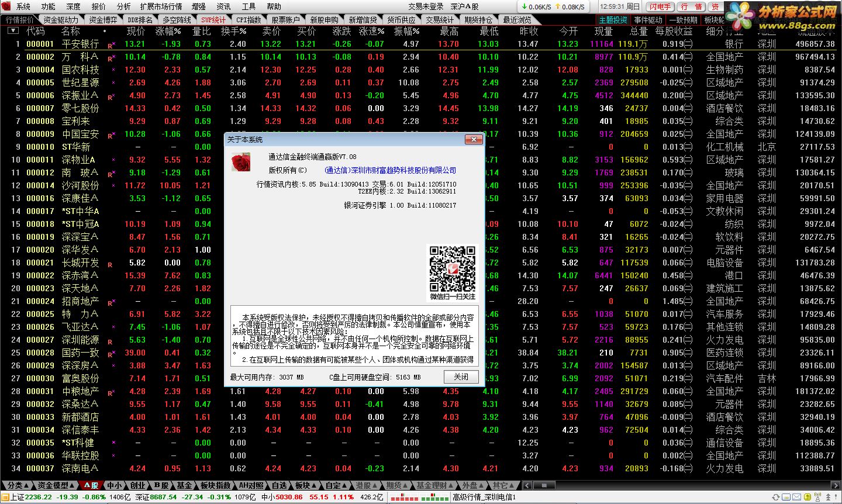Image resolution: width=842 pixels, height=504 pixels.
Task: Click the 高级行情_深圳电信1 server status
Action: 484,497
